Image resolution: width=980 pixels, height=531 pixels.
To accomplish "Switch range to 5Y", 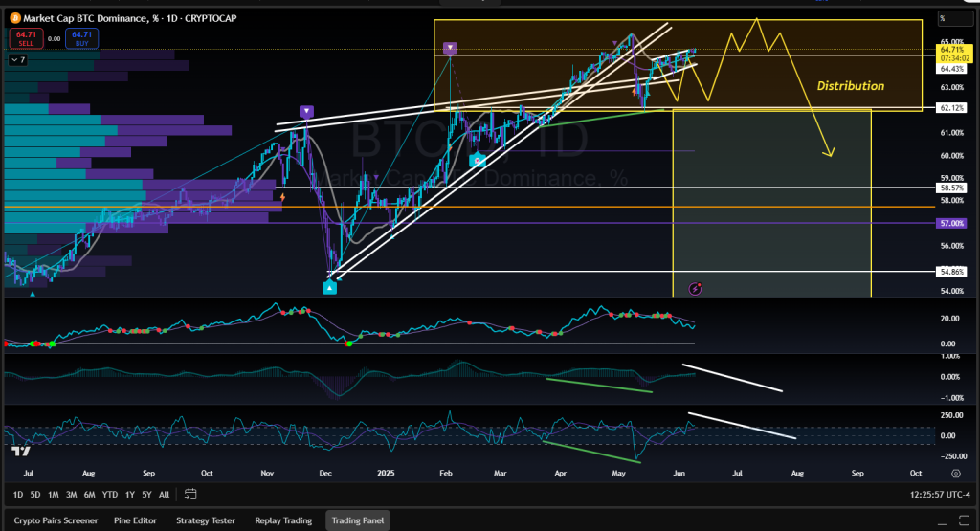I will pyautogui.click(x=146, y=494).
